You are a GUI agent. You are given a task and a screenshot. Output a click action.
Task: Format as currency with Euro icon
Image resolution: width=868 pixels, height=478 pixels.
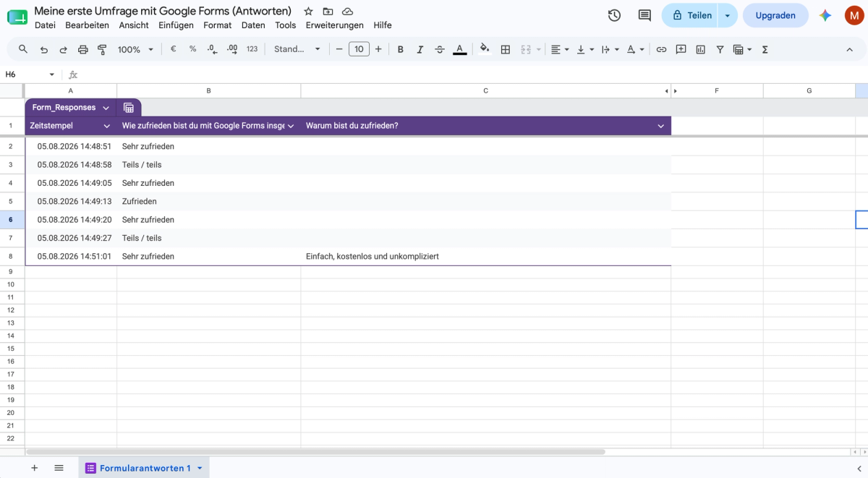173,49
